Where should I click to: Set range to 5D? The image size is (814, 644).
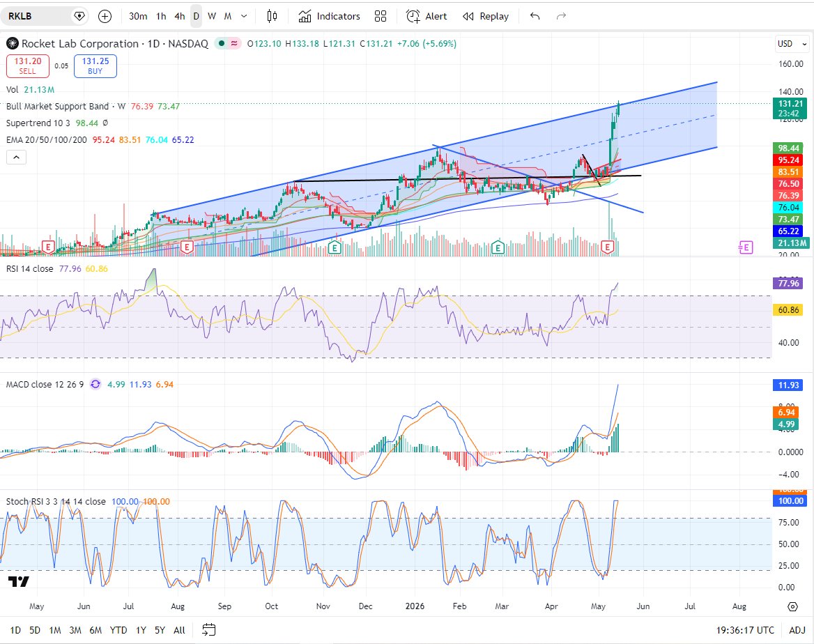35,630
